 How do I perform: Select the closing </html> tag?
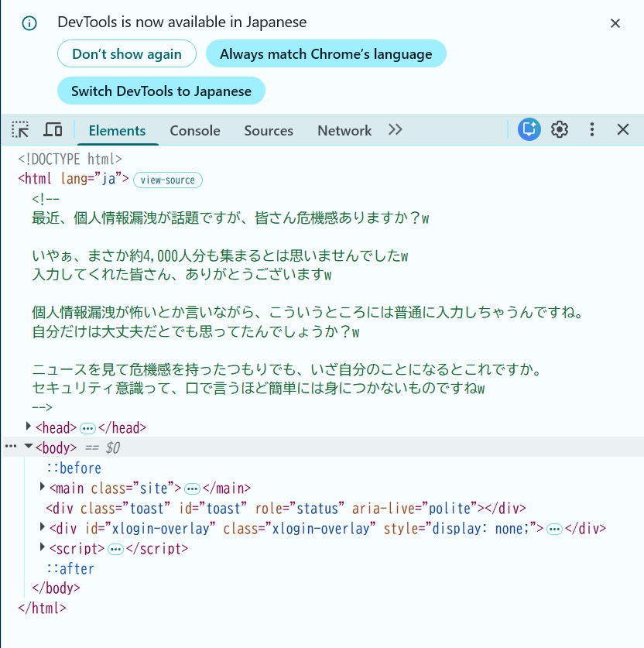click(42, 609)
